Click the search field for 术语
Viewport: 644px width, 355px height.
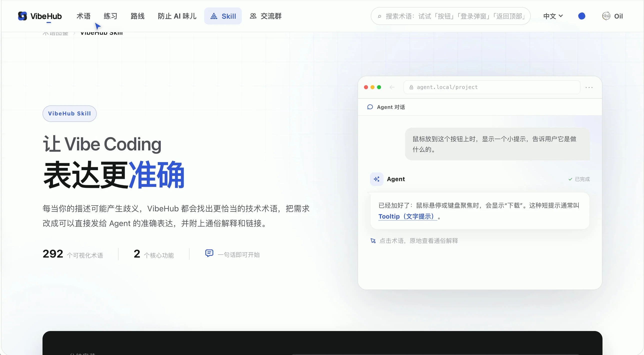tap(450, 16)
